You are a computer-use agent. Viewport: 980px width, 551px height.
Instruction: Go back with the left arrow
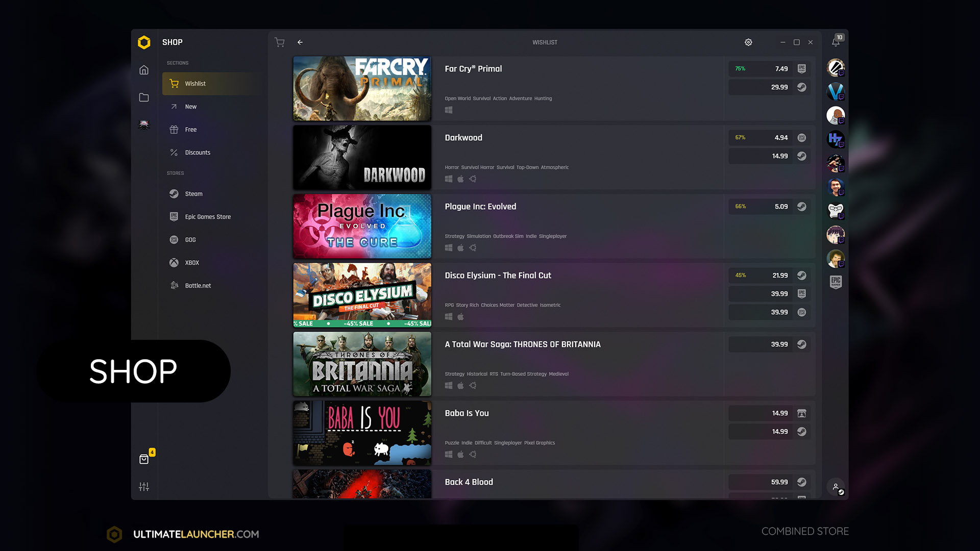[300, 42]
